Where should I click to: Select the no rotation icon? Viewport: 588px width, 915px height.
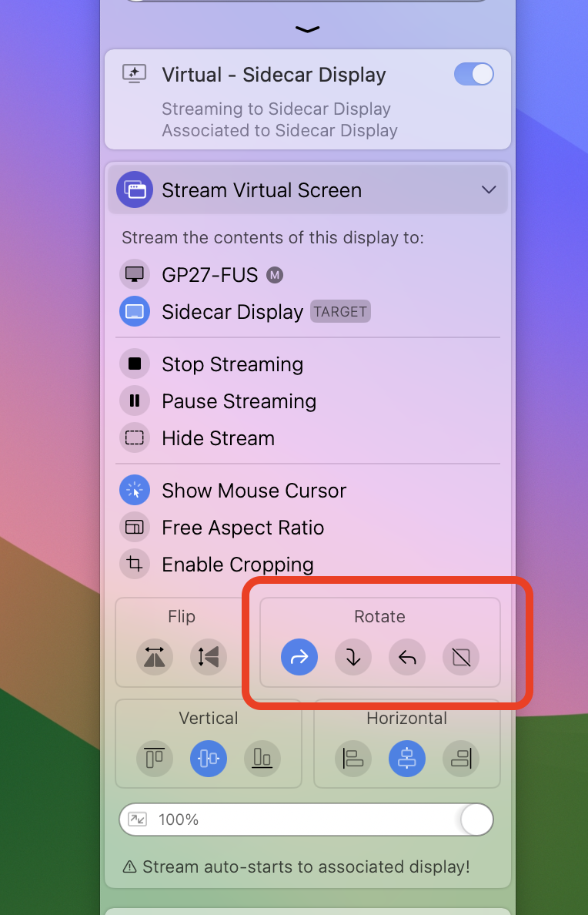[461, 657]
